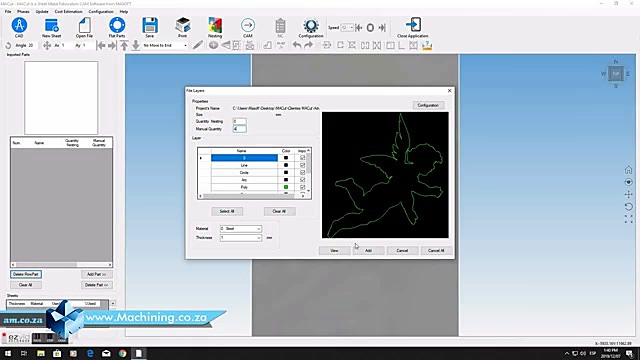
Task: Click Add Part >> button
Action: (x=96, y=274)
